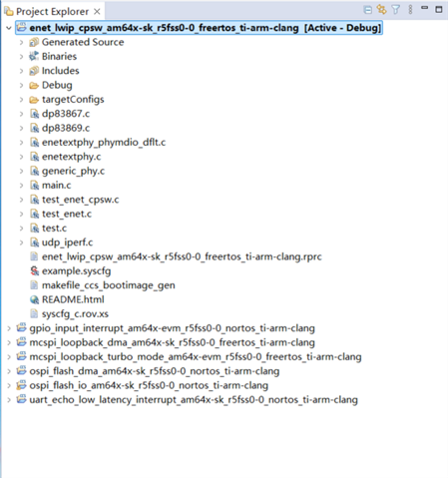
Task: Click the ospi_flash_io project folder icon
Action: pyautogui.click(x=21, y=385)
